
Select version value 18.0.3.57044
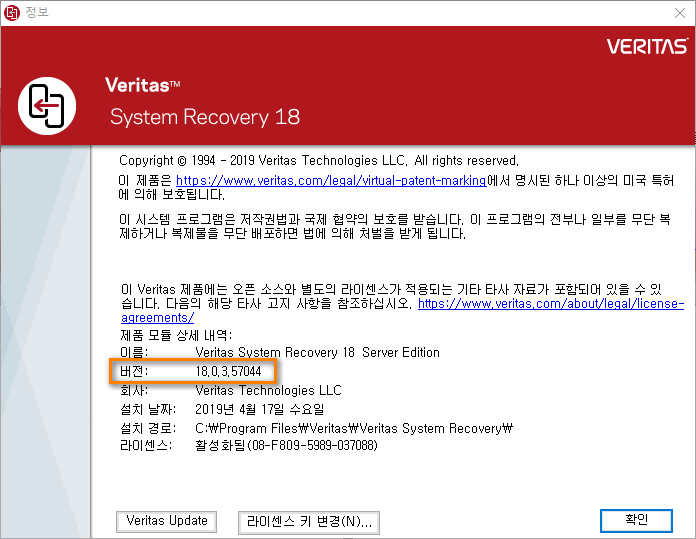[228, 371]
